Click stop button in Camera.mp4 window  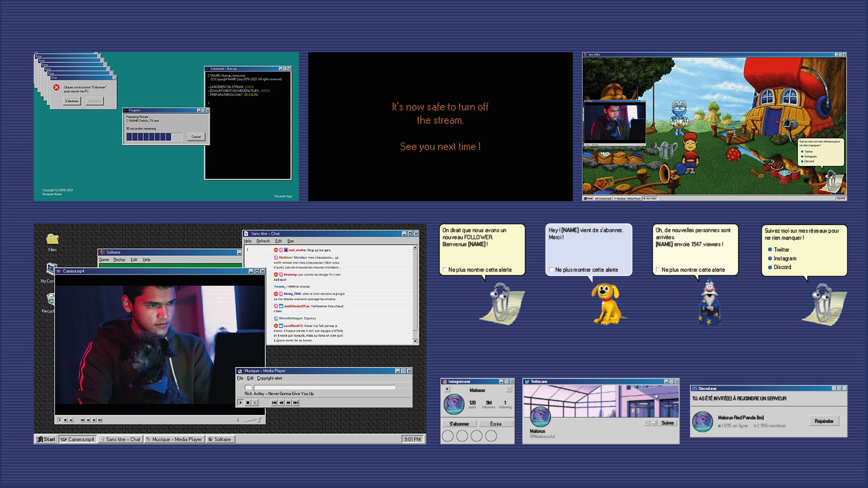point(65,420)
